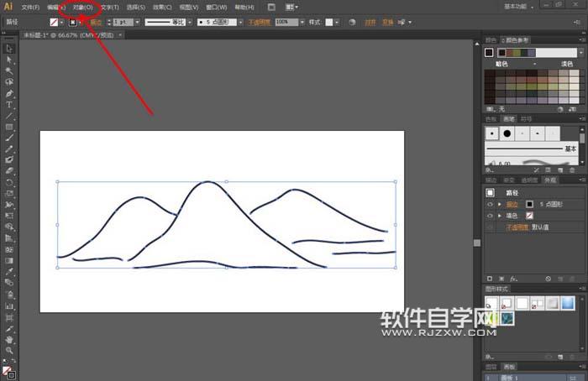This screenshot has width=588, height=381.
Task: Select the Direct Selection tool
Action: pyautogui.click(x=9, y=60)
